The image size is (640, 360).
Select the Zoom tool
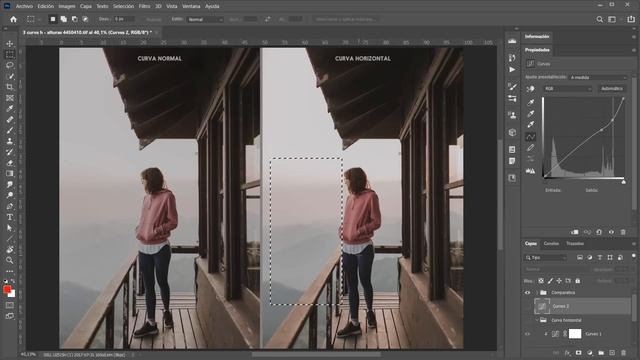tap(10, 260)
